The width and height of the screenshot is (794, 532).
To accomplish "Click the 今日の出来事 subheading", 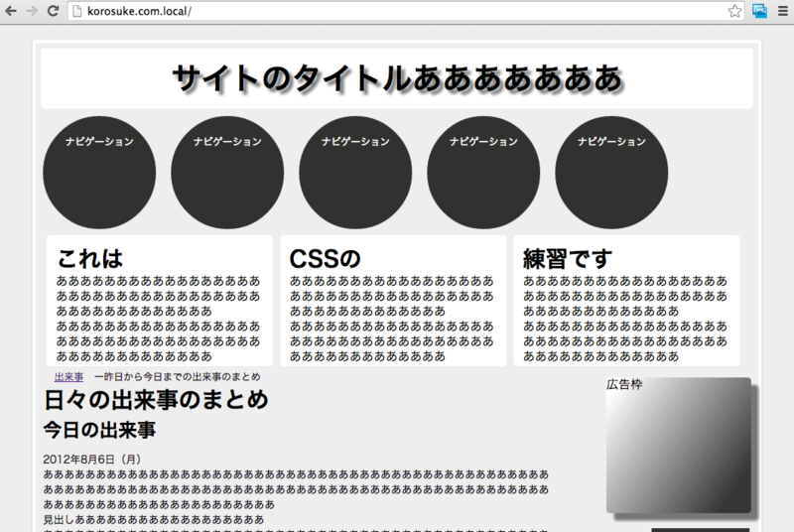I will (99, 430).
